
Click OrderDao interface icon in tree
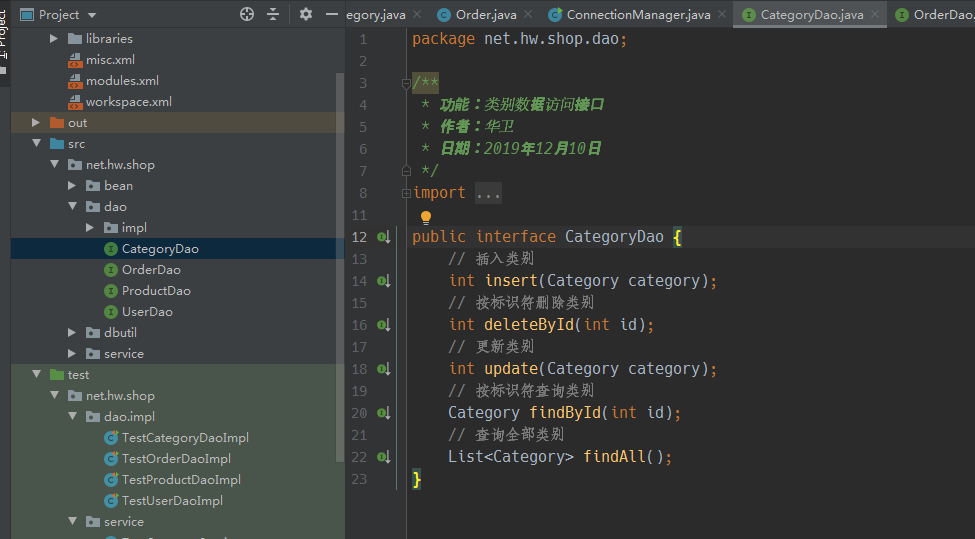[x=111, y=270]
